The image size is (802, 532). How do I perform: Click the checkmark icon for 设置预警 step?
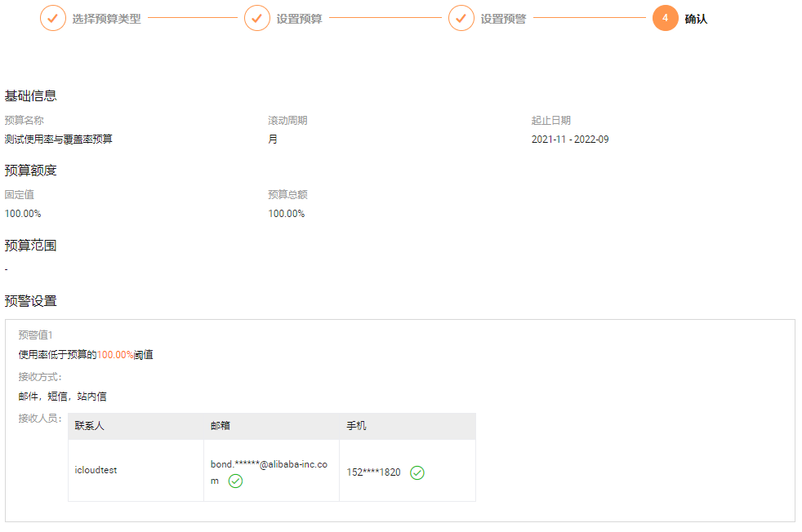coord(461,19)
